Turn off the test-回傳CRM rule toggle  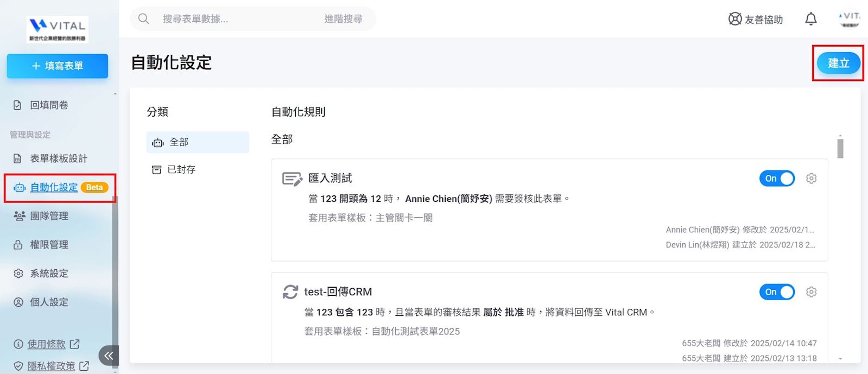tap(777, 292)
